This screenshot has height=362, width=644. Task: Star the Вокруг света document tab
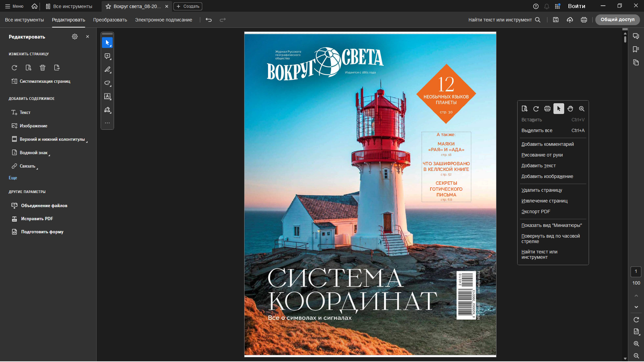tap(108, 6)
